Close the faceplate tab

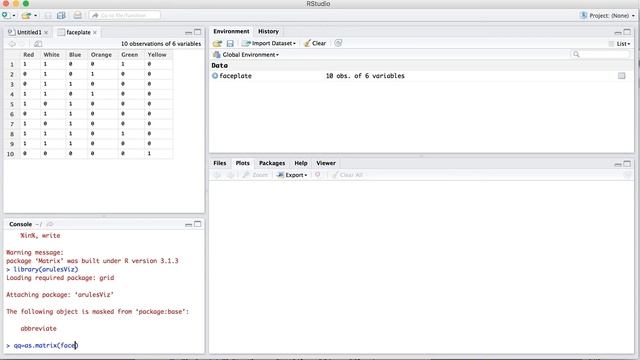(x=95, y=32)
